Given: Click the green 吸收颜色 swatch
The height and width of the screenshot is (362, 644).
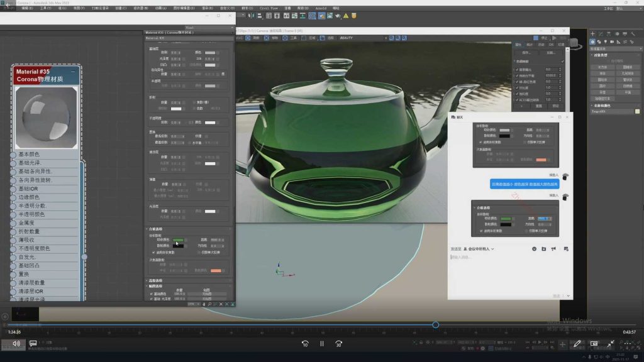Looking at the screenshot, I should pyautogui.click(x=178, y=239).
